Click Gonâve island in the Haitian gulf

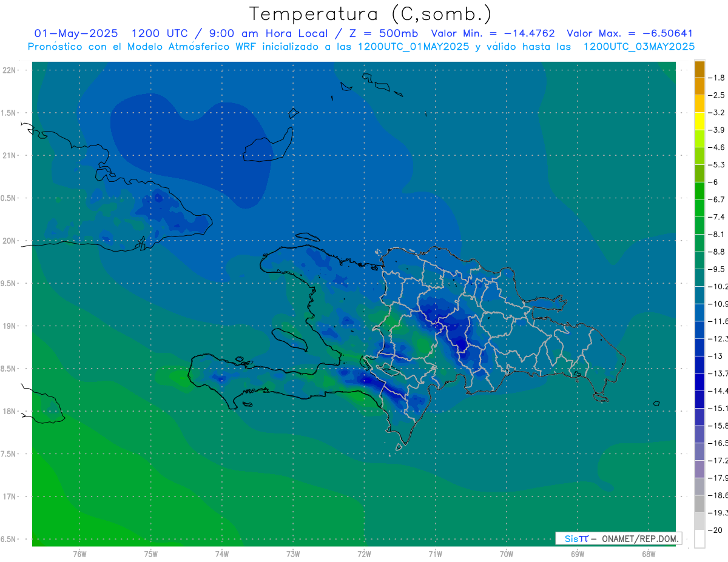(289, 340)
